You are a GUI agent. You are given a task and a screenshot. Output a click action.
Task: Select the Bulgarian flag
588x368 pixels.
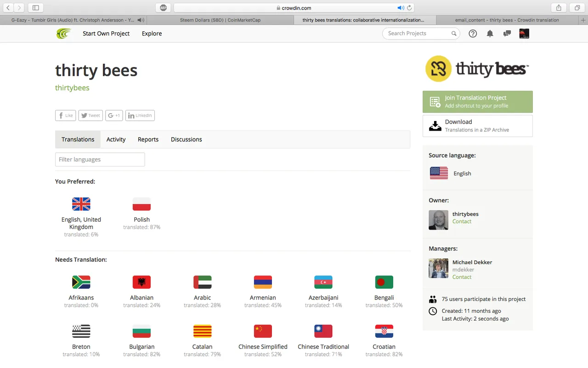pyautogui.click(x=141, y=331)
